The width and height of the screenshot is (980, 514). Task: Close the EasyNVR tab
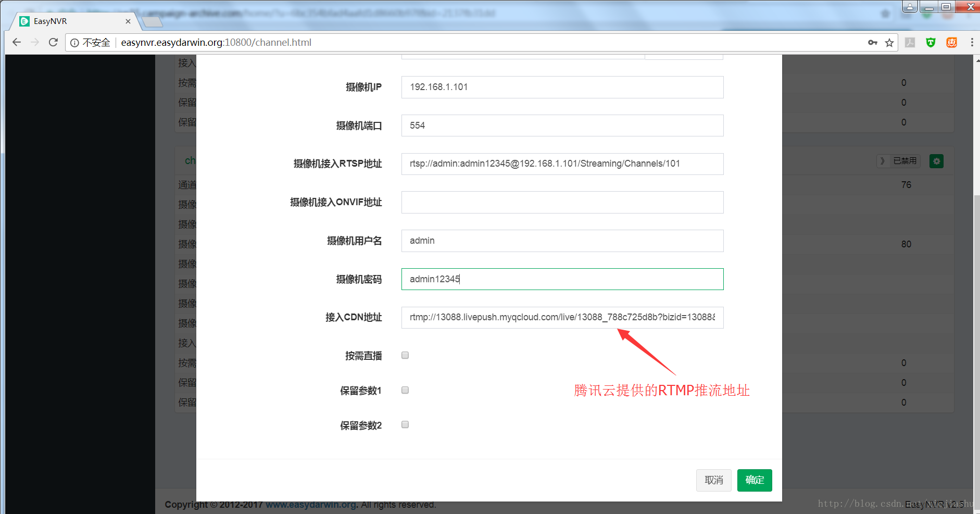click(128, 21)
